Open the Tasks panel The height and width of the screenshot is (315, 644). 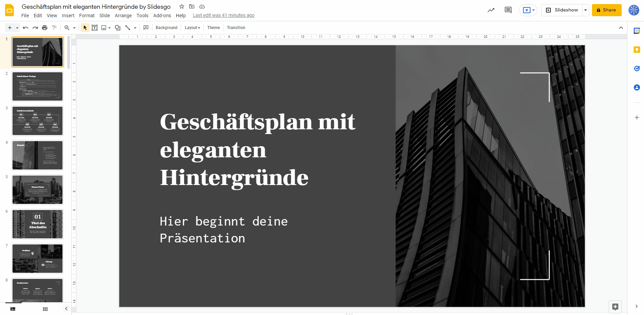coord(637,69)
